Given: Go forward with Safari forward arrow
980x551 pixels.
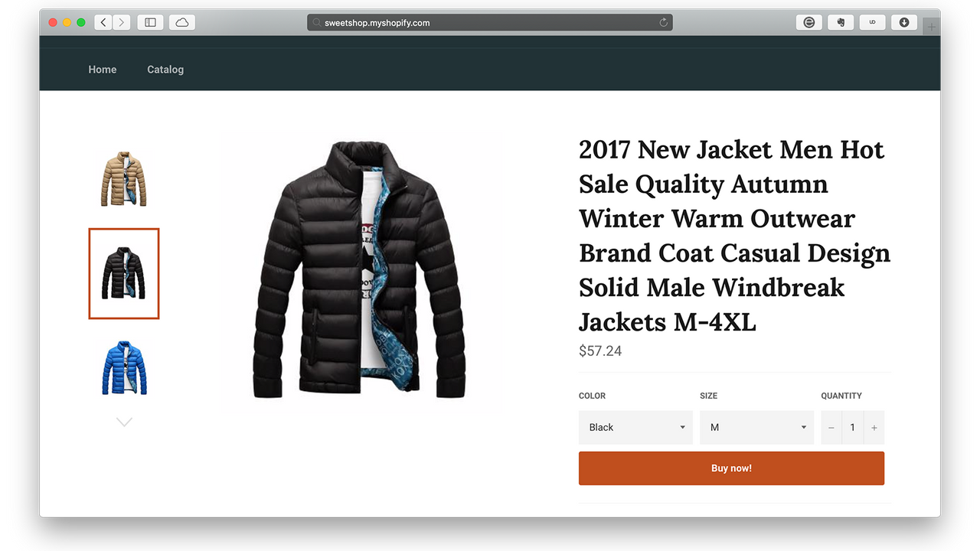Looking at the screenshot, I should pyautogui.click(x=122, y=23).
